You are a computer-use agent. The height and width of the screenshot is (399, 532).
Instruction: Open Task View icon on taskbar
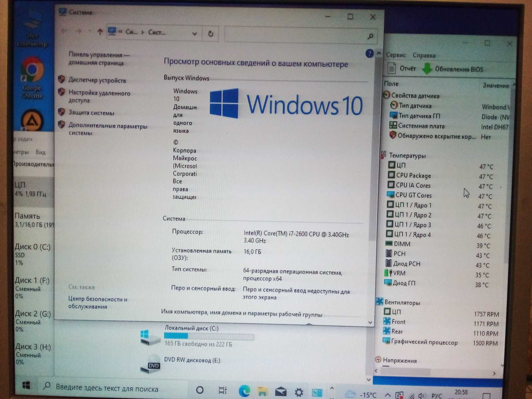click(222, 390)
